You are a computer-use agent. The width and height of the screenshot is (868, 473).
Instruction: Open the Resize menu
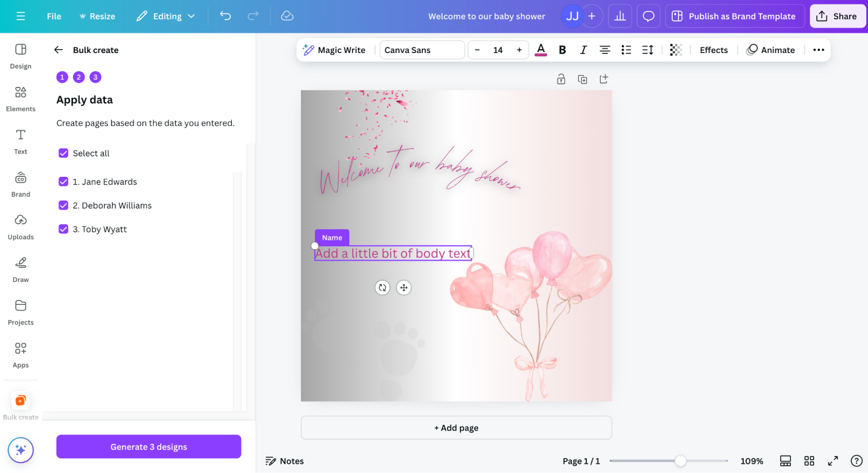[97, 16]
